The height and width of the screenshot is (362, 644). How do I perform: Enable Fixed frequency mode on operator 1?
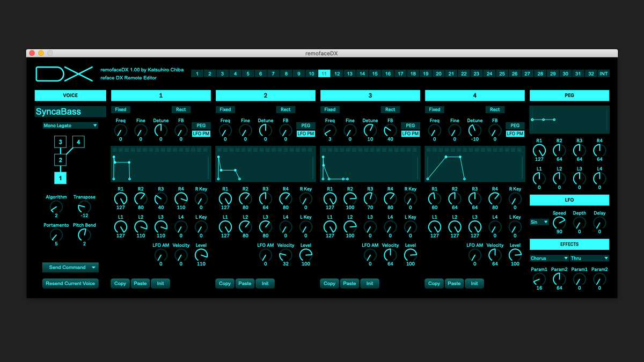[x=120, y=109]
